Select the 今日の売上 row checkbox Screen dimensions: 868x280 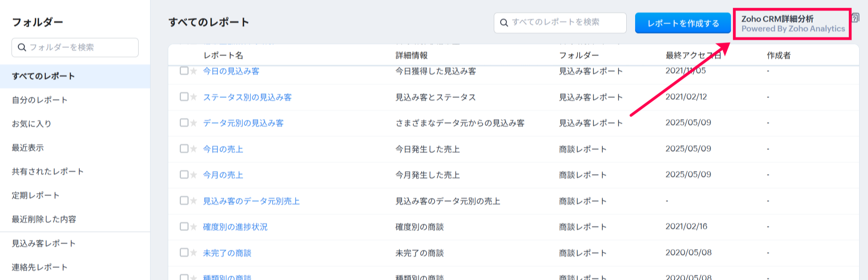pyautogui.click(x=184, y=148)
